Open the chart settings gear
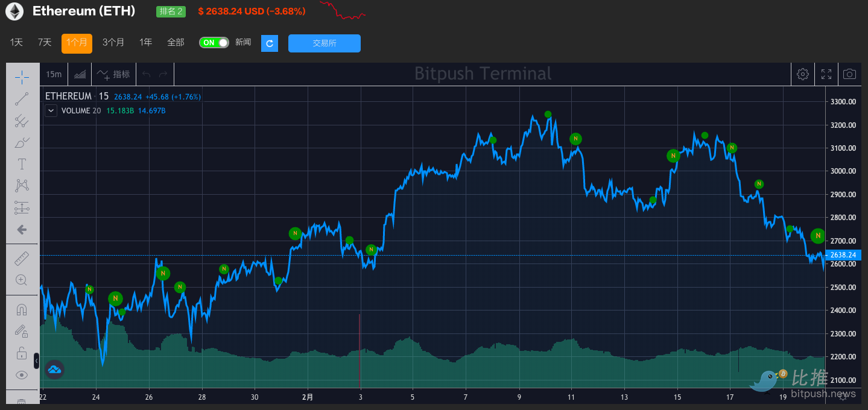The height and width of the screenshot is (410, 868). click(x=802, y=74)
